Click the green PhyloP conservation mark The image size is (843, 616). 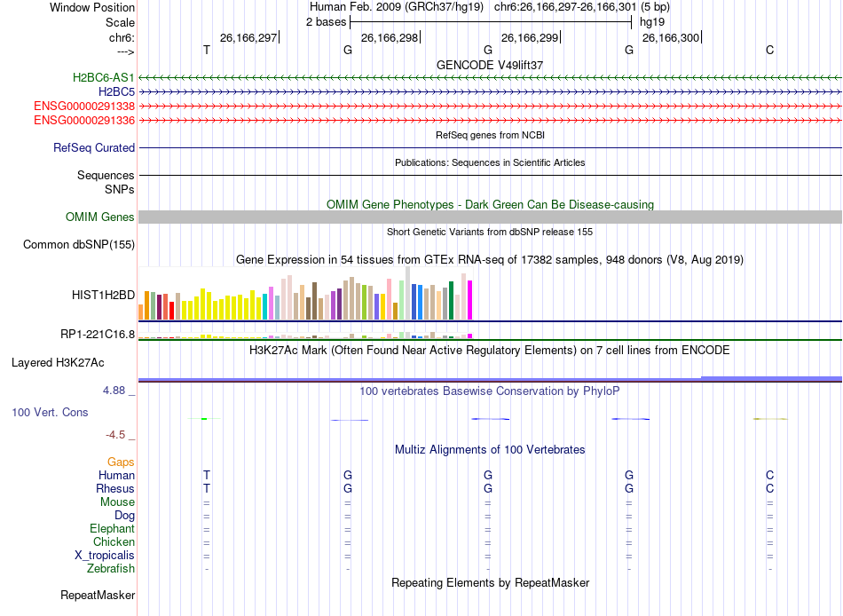tap(204, 419)
